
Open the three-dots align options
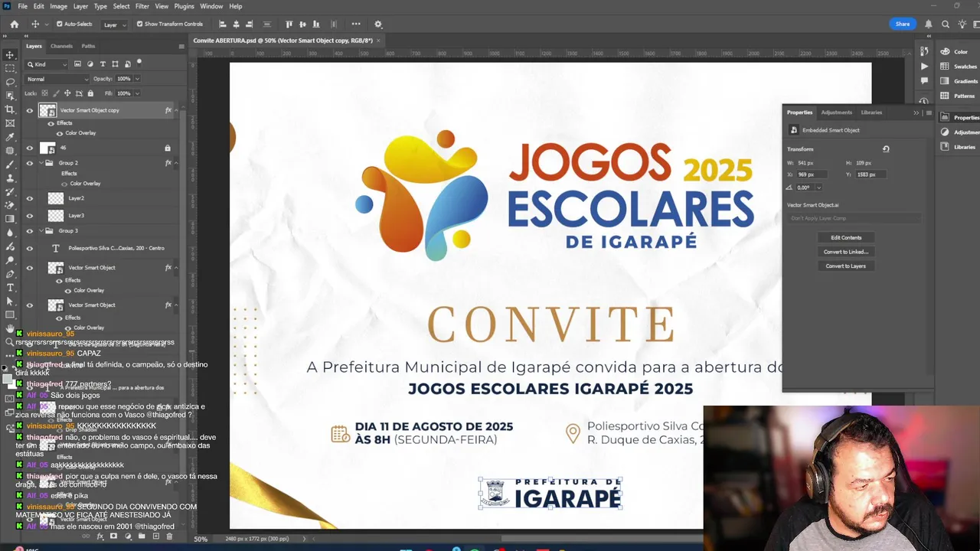(356, 24)
